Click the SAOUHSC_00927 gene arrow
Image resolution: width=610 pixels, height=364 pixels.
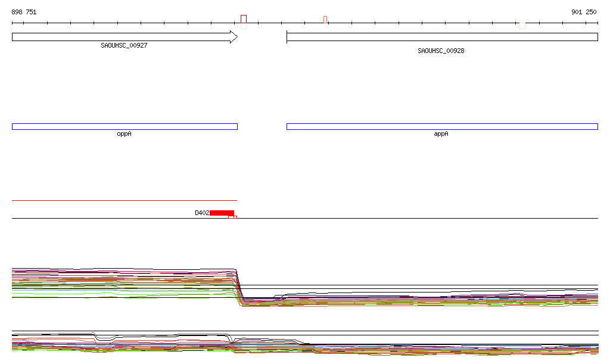[125, 37]
